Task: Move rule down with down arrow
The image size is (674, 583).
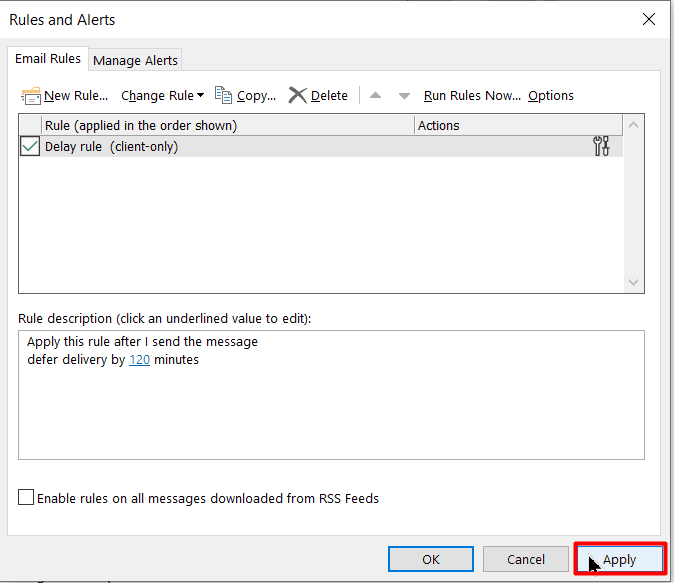Action: 404,96
